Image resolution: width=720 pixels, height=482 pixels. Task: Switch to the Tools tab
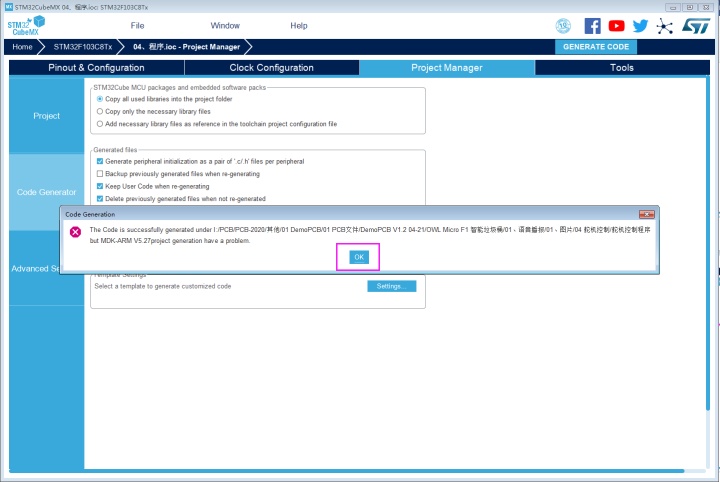click(622, 67)
